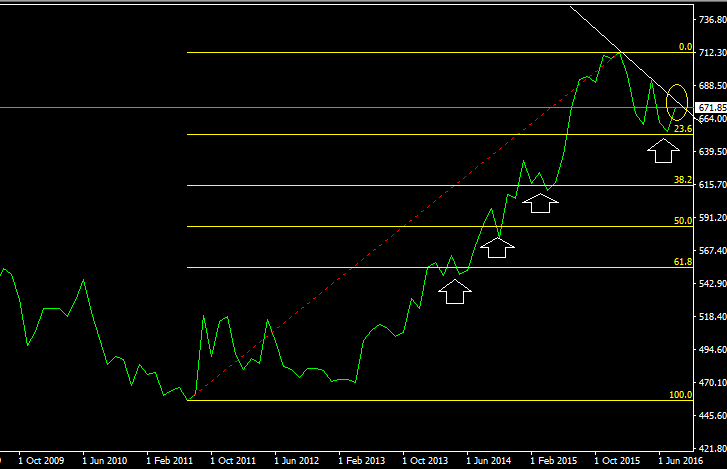The width and height of the screenshot is (727, 469).
Task: Click the 445.60 price axis label
Action: pos(713,415)
